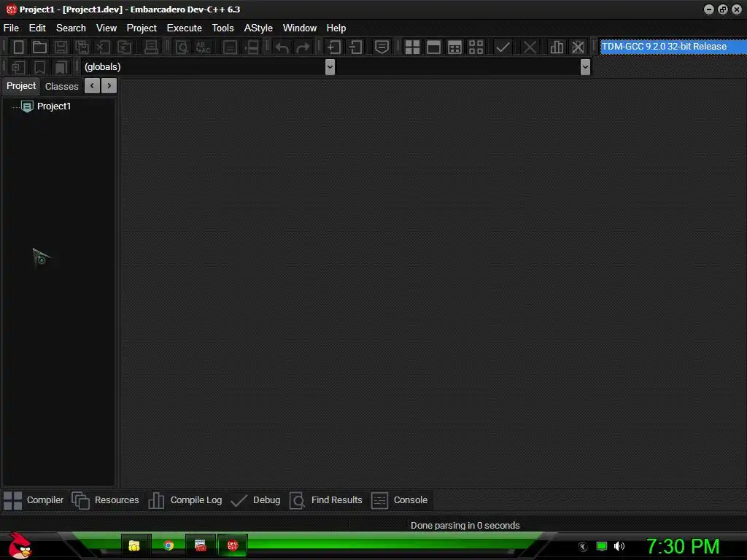Click the Profile analysis bar-chart toolbar icon
This screenshot has height=560, width=747.
click(x=557, y=47)
